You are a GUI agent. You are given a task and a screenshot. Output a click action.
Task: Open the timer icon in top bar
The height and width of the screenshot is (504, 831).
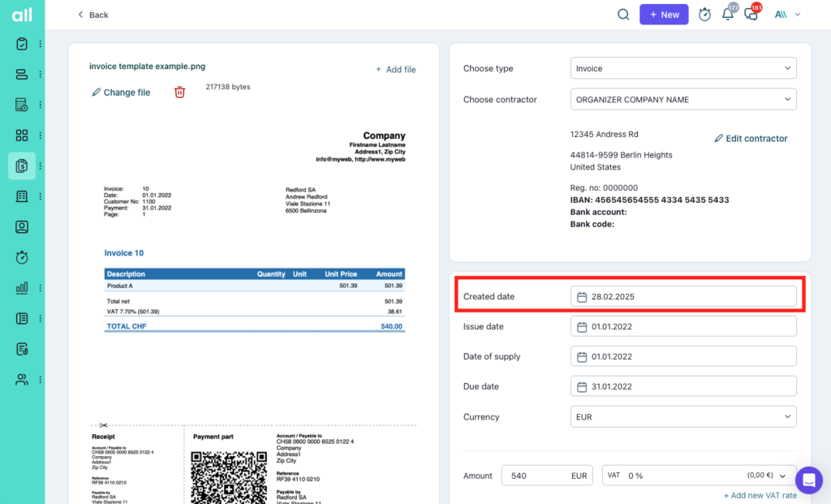tap(704, 15)
